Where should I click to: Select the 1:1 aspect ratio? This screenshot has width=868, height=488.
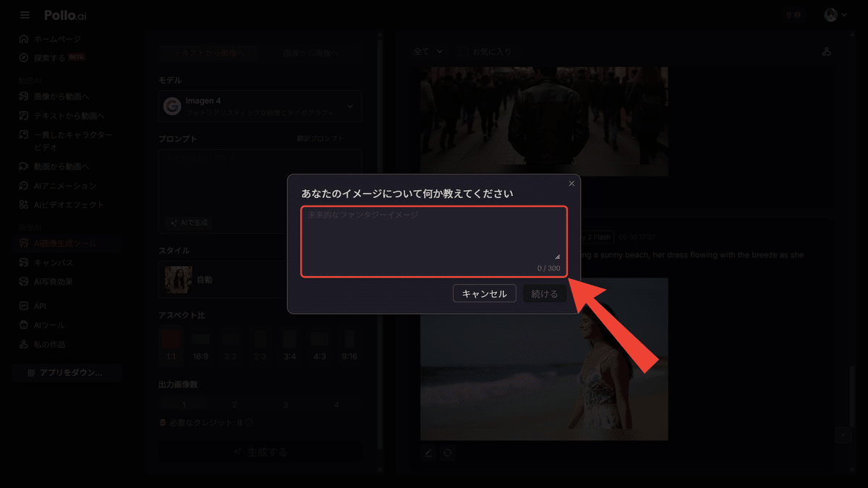click(171, 345)
